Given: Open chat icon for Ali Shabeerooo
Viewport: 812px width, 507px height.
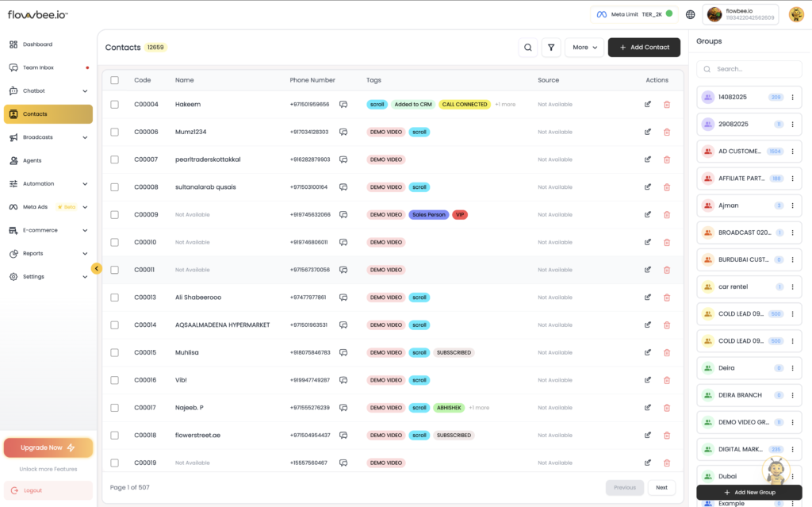Looking at the screenshot, I should (x=343, y=298).
